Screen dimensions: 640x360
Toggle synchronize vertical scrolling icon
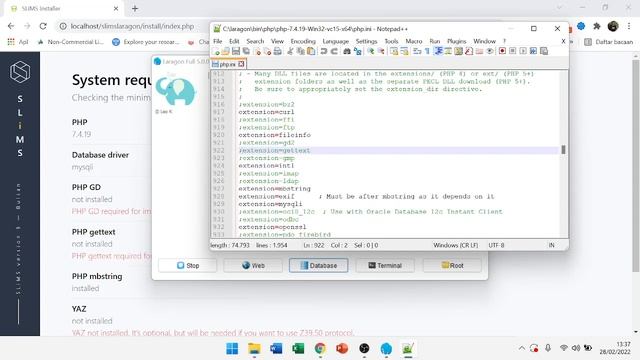click(x=393, y=51)
